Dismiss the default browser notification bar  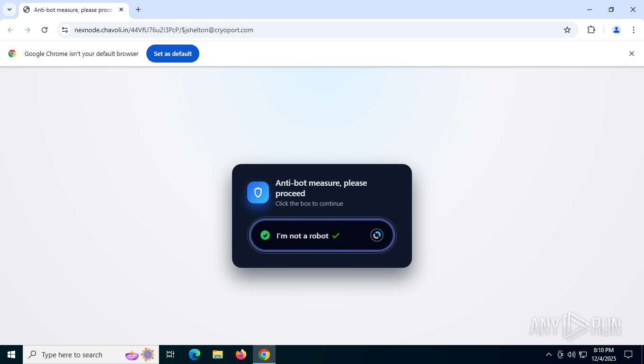pos(631,54)
